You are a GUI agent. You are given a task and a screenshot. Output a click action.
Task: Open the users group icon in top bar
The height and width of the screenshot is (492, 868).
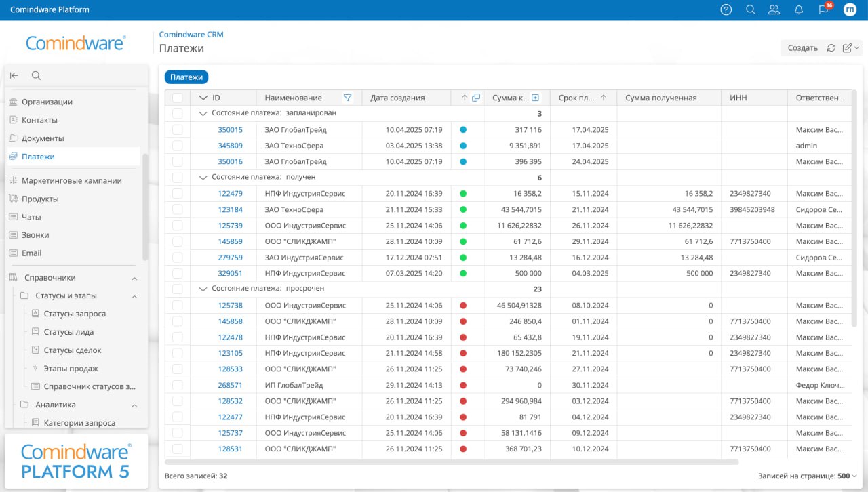tap(774, 9)
